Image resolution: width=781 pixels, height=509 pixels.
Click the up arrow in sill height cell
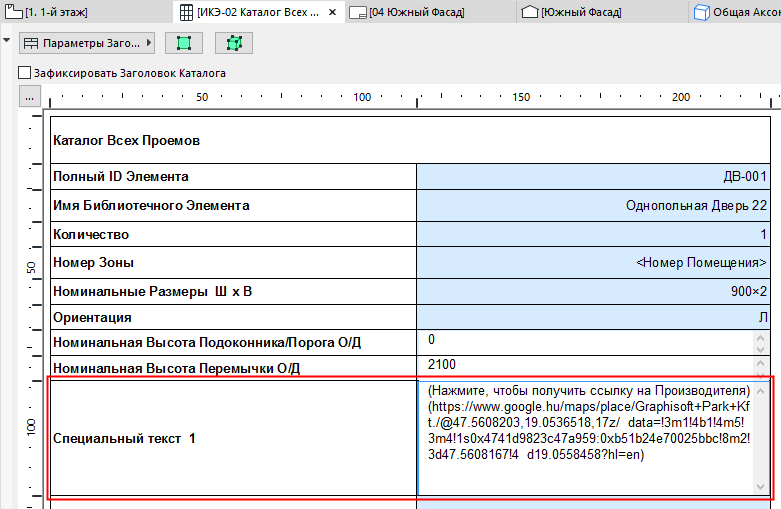(x=760, y=337)
